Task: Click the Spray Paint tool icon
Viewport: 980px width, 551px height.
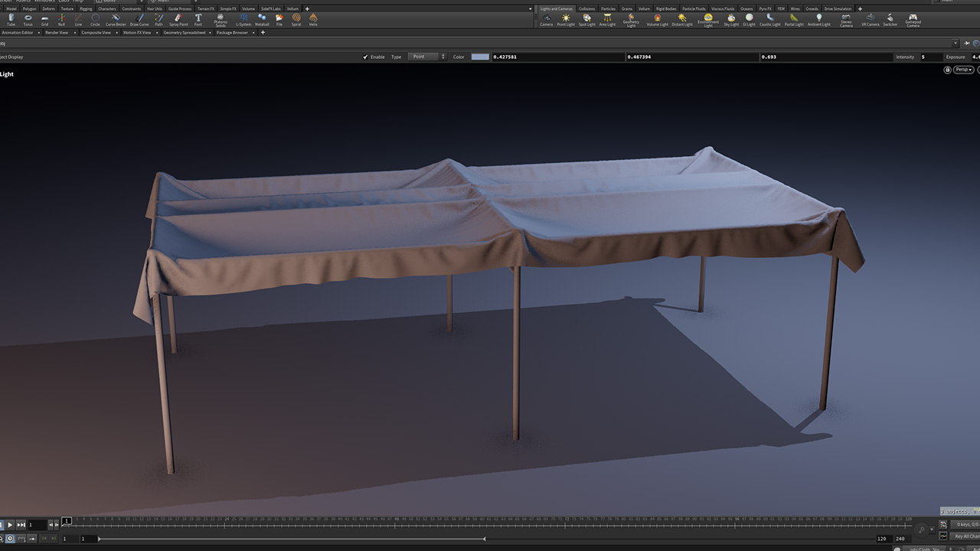Action: pyautogui.click(x=178, y=18)
